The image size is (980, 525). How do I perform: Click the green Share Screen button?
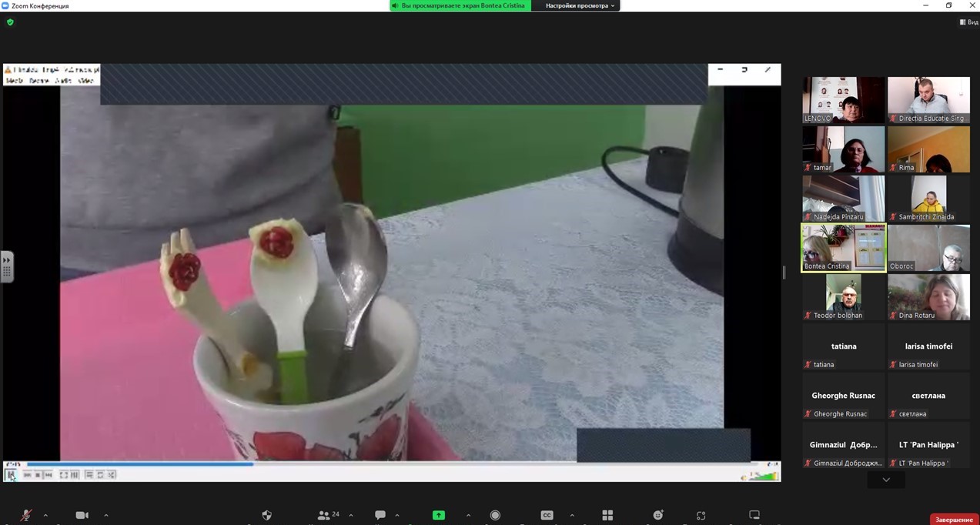click(x=439, y=515)
